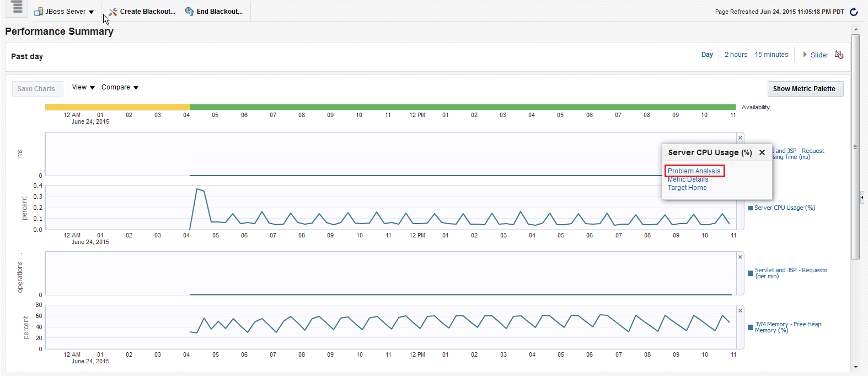
Task: Open the View dropdown menu
Action: tap(83, 87)
